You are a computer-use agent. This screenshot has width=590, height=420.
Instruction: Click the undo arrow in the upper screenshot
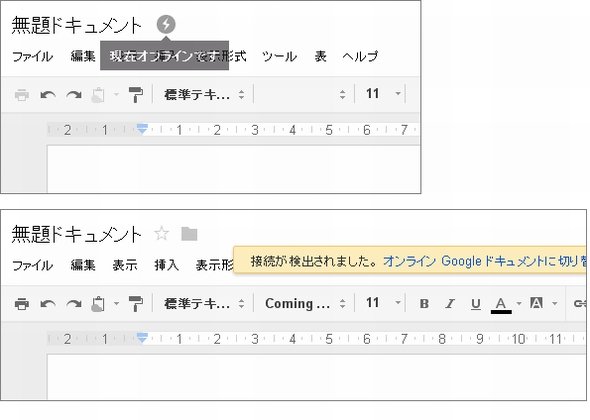pos(48,94)
